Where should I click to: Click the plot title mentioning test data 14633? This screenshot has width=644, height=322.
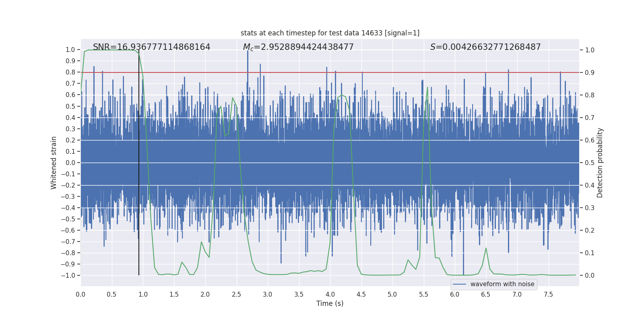coord(330,33)
